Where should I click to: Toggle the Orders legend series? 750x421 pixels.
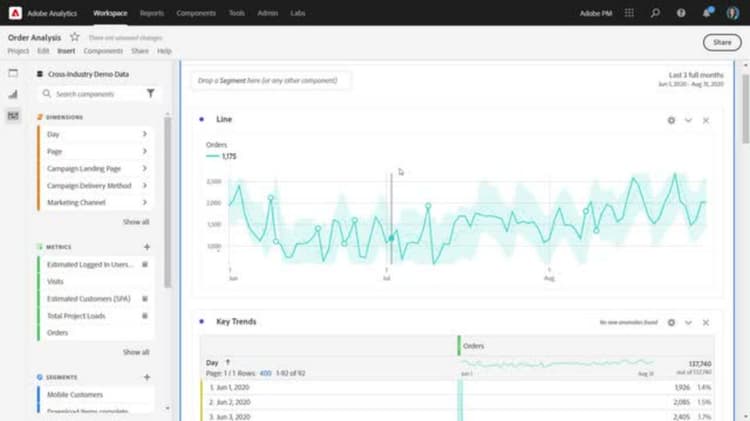[221, 156]
